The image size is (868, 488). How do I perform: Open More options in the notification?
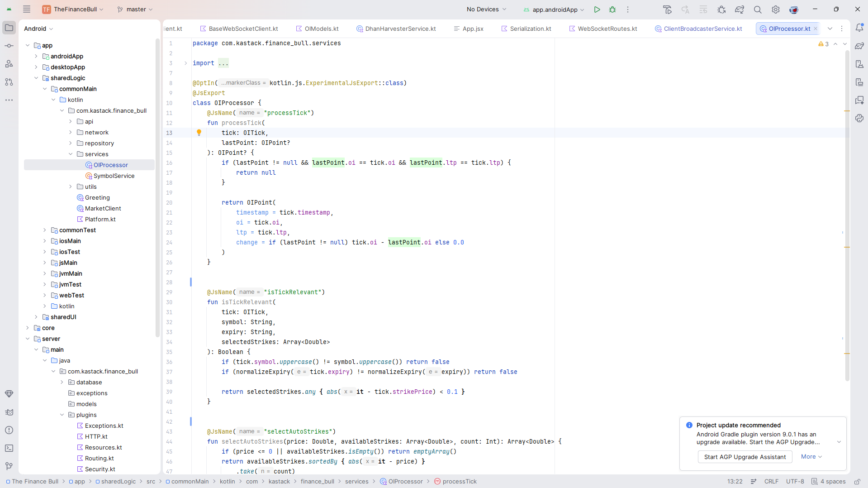pos(811,457)
